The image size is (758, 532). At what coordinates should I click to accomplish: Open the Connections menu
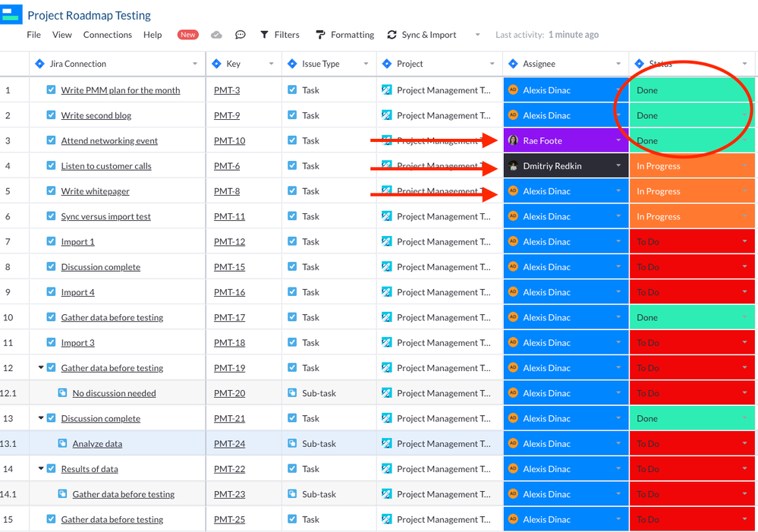[107, 34]
